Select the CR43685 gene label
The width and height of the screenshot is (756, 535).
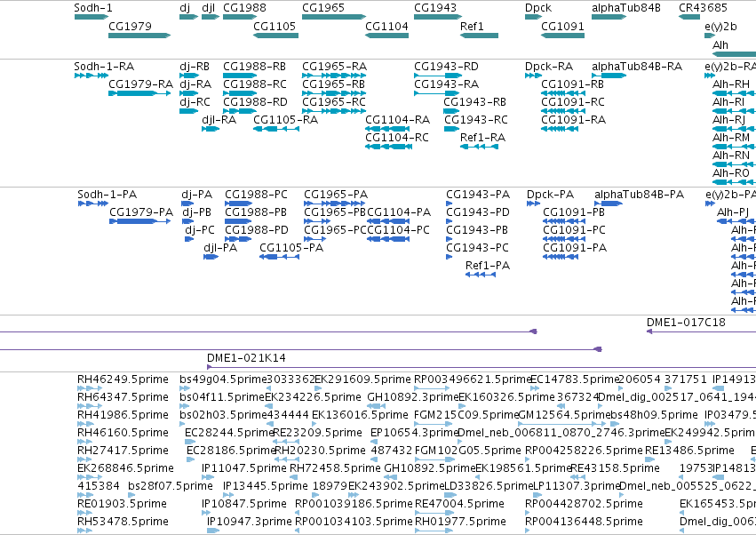pos(703,8)
